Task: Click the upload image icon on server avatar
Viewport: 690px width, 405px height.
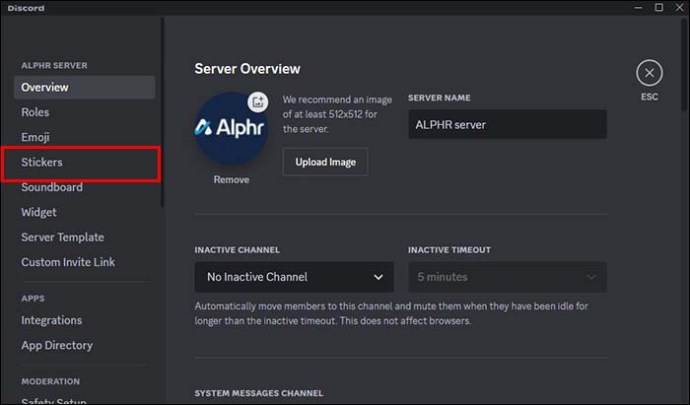Action: (x=257, y=101)
